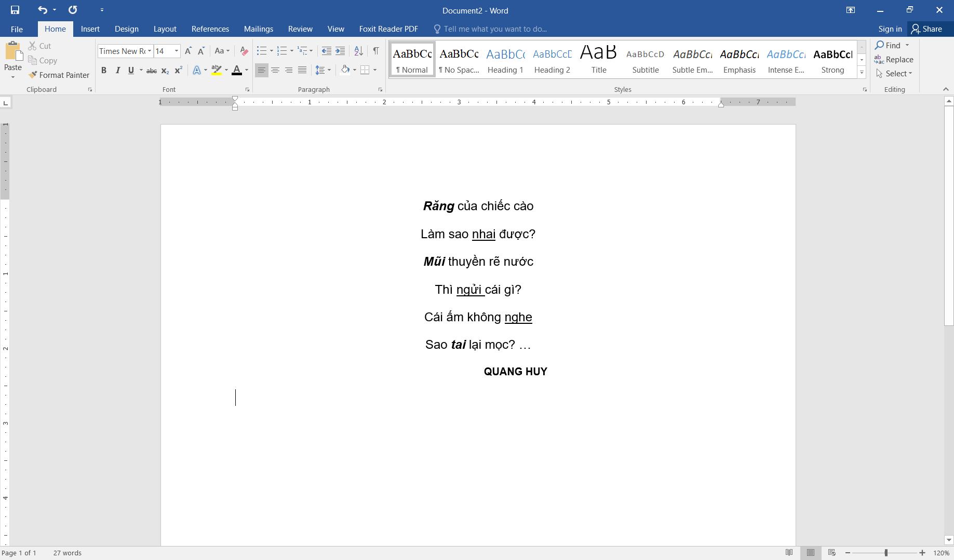Screen dimensions: 954x560
Task: Create a numbered list
Action: [282, 51]
